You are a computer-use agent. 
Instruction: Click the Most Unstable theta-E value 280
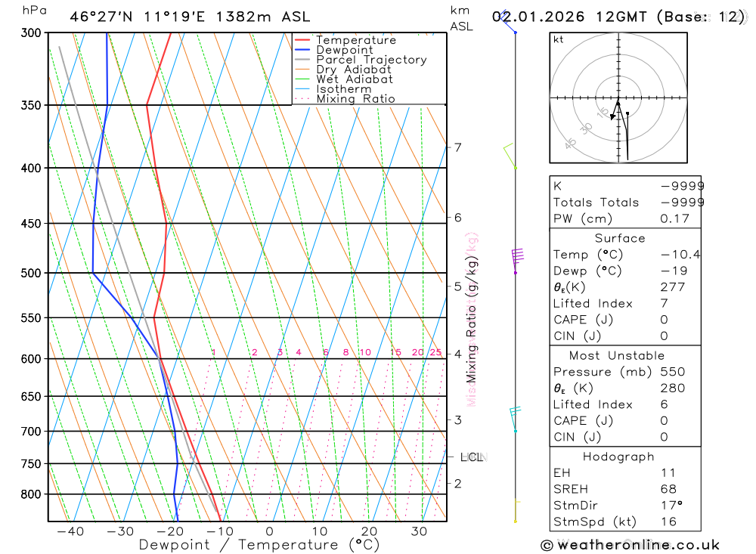tap(673, 388)
